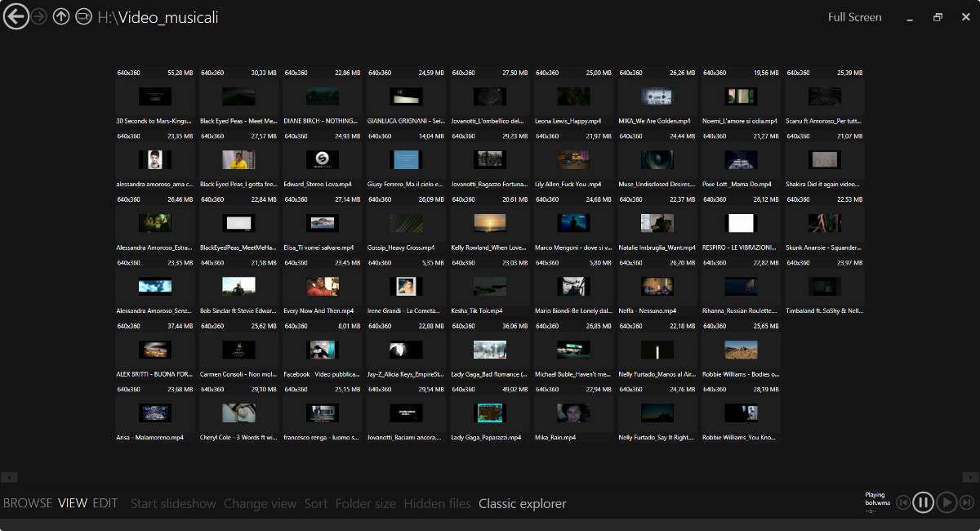Start slideshow from the view bar
The image size is (980, 531).
173,503
